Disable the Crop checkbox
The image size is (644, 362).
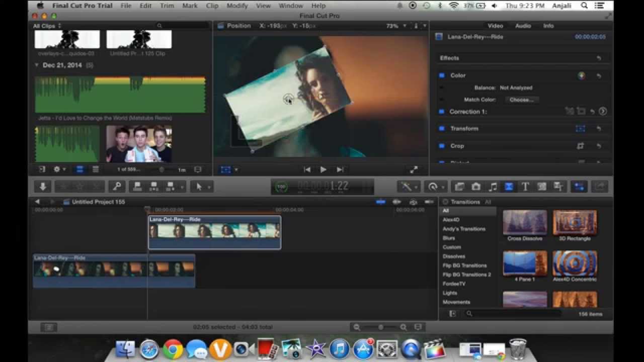click(x=442, y=146)
